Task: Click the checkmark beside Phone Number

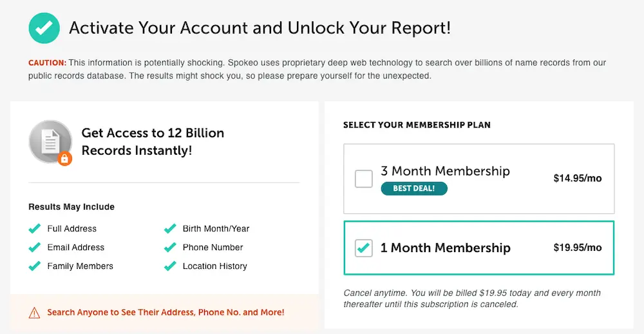Action: [x=170, y=247]
